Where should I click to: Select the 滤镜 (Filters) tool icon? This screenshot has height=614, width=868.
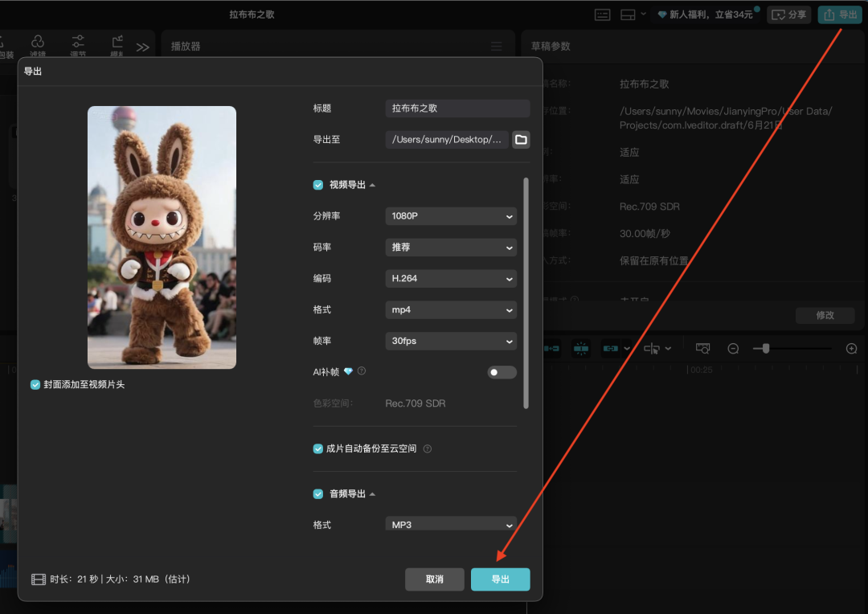click(x=38, y=42)
